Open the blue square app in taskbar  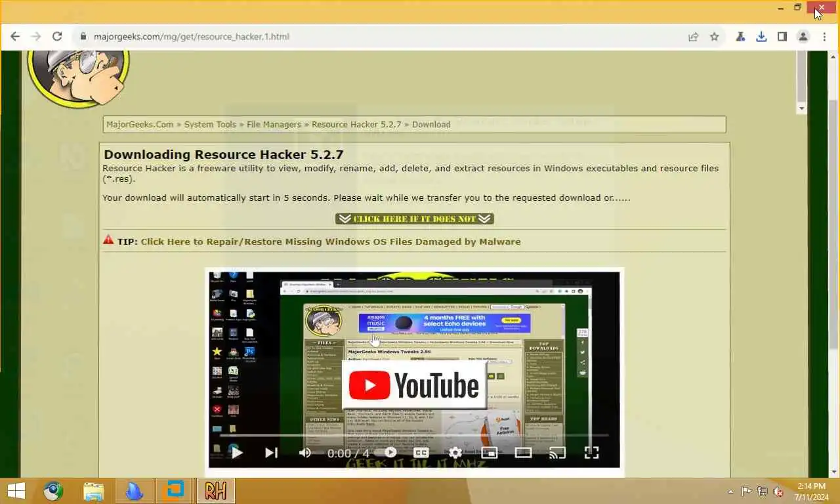tap(174, 491)
